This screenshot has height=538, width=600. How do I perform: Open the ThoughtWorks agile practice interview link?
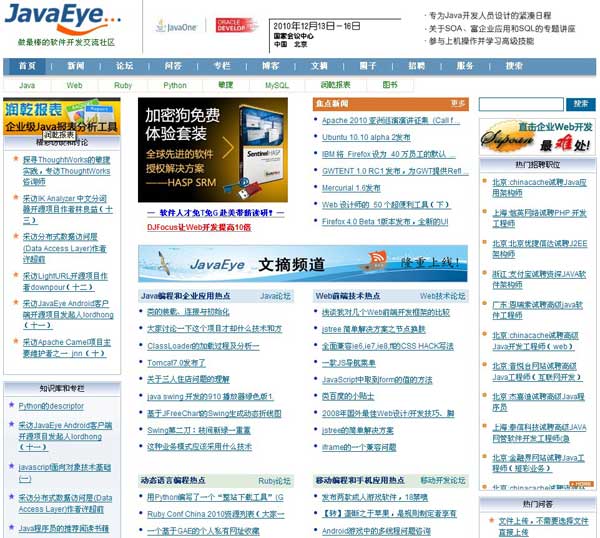tap(67, 171)
